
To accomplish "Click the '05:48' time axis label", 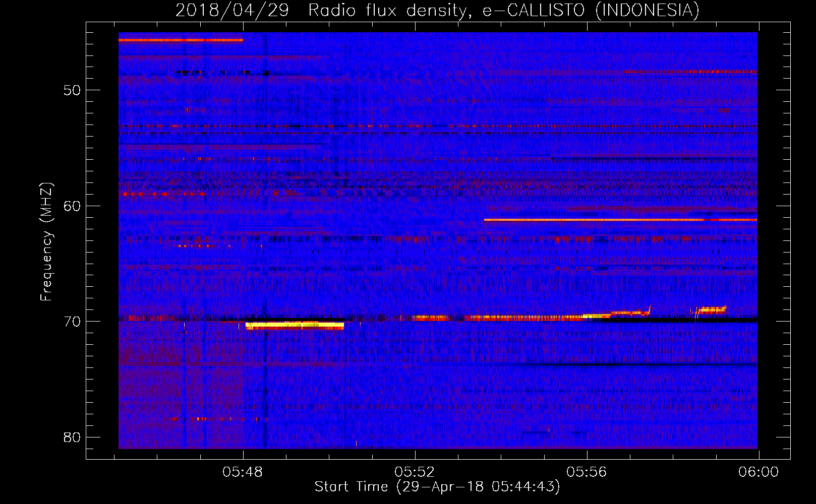I will [x=243, y=472].
